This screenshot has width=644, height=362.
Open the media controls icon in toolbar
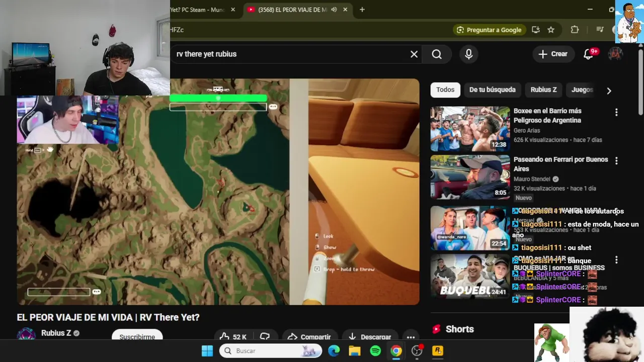600,30
